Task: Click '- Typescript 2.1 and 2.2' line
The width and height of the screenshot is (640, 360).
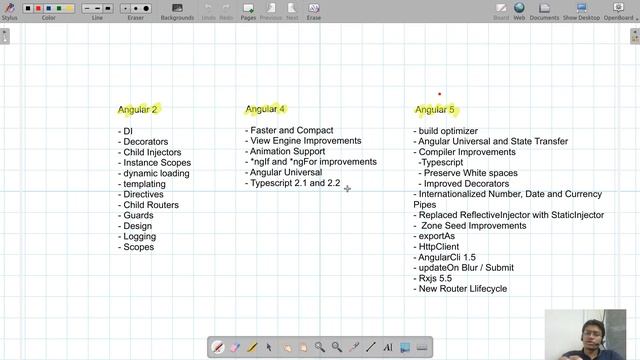Action: tap(293, 183)
